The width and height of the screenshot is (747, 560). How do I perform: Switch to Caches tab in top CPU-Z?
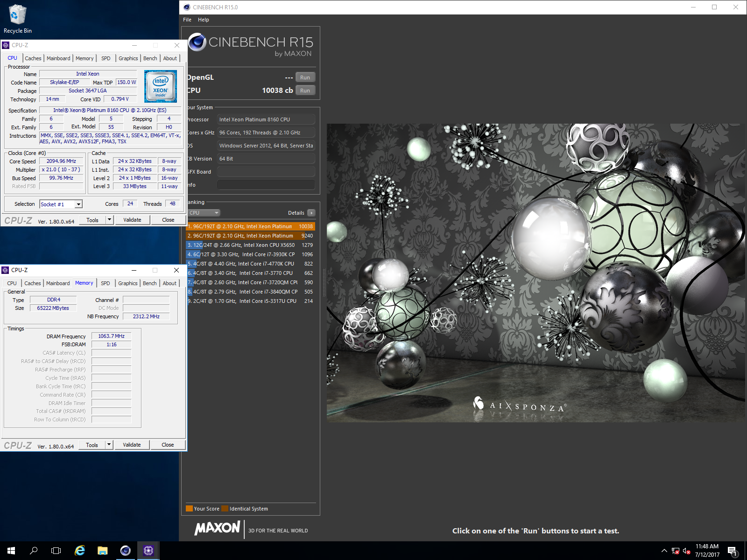[33, 58]
